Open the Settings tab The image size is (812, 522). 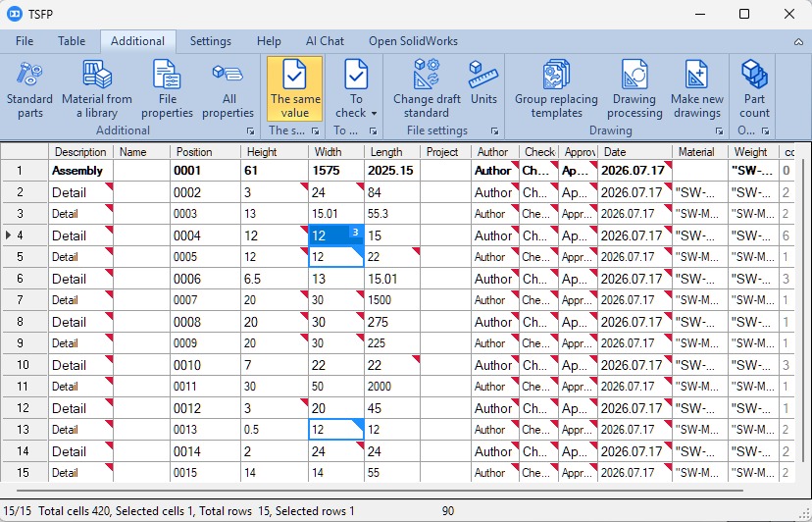[x=210, y=41]
